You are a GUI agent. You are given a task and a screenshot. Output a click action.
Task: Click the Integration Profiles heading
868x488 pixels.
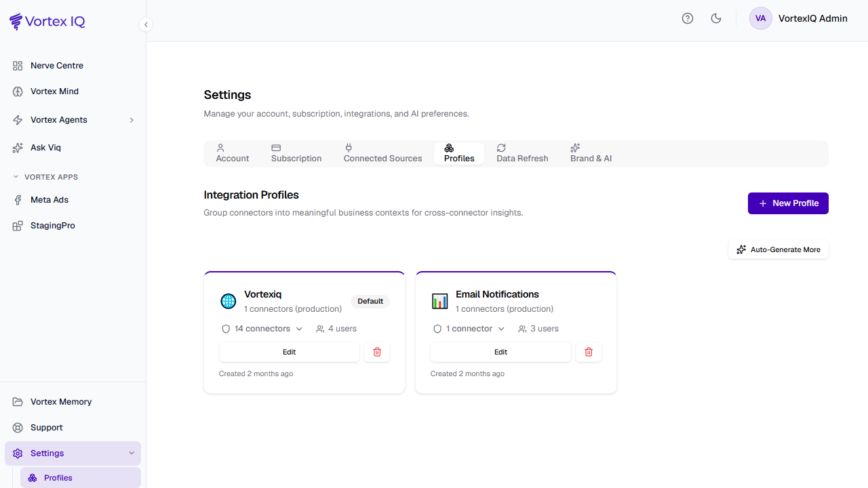point(252,195)
